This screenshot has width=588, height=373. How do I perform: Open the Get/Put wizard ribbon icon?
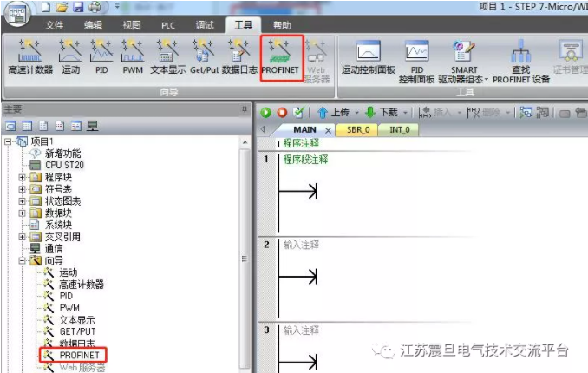[x=204, y=56]
